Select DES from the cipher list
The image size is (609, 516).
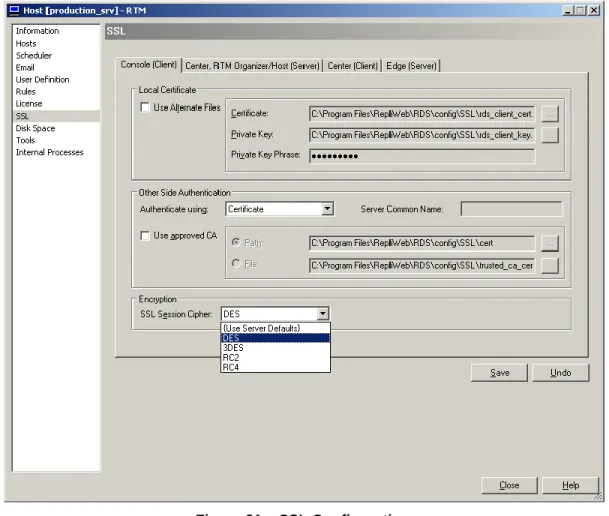[275, 338]
